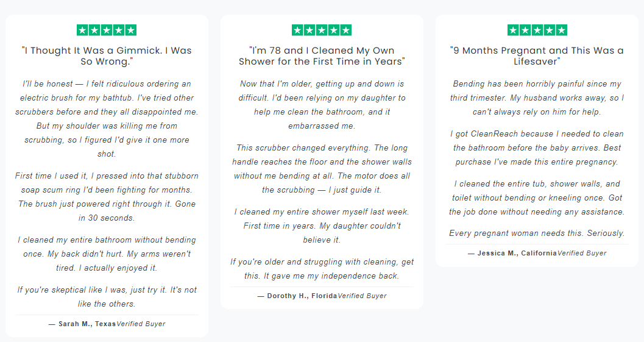Viewport: 644px width, 342px height.
Task: Select the "I'm 78 and I Cleaned" review title
Action: pyautogui.click(x=322, y=56)
